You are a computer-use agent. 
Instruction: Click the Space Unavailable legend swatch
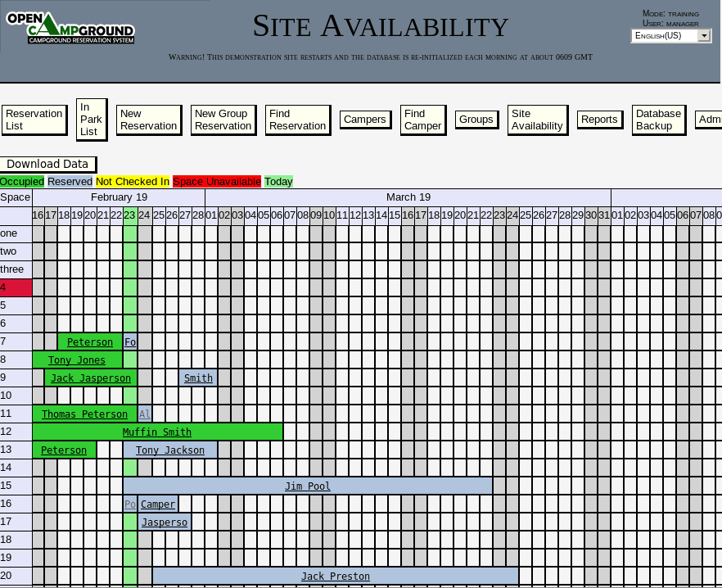click(x=217, y=182)
